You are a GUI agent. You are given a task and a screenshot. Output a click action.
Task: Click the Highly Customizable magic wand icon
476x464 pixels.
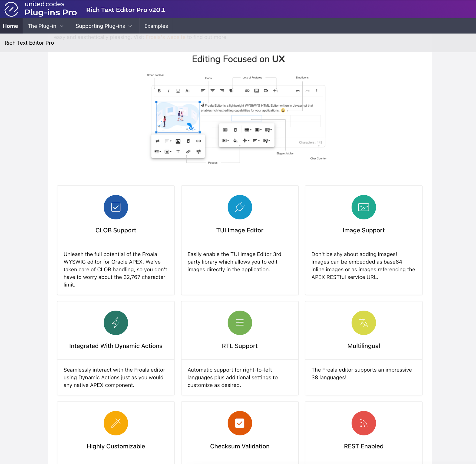(116, 423)
